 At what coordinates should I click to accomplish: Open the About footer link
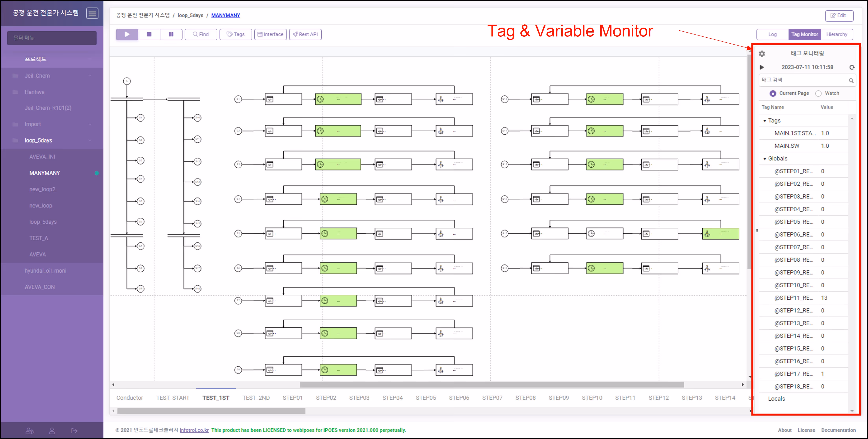(x=785, y=430)
